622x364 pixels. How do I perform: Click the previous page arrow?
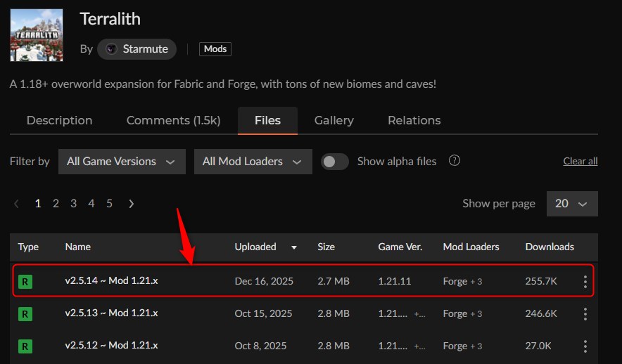[17, 203]
